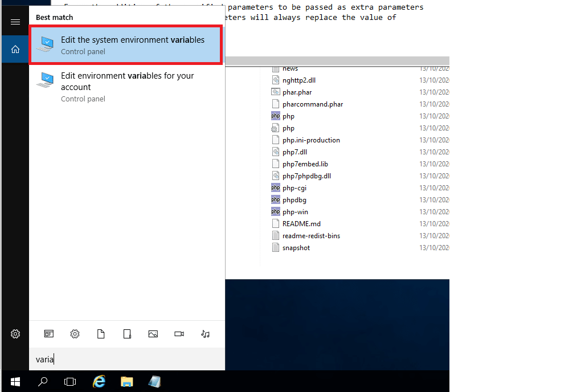
Task: Expand the hamburger menu in Start panel
Action: pos(15,22)
